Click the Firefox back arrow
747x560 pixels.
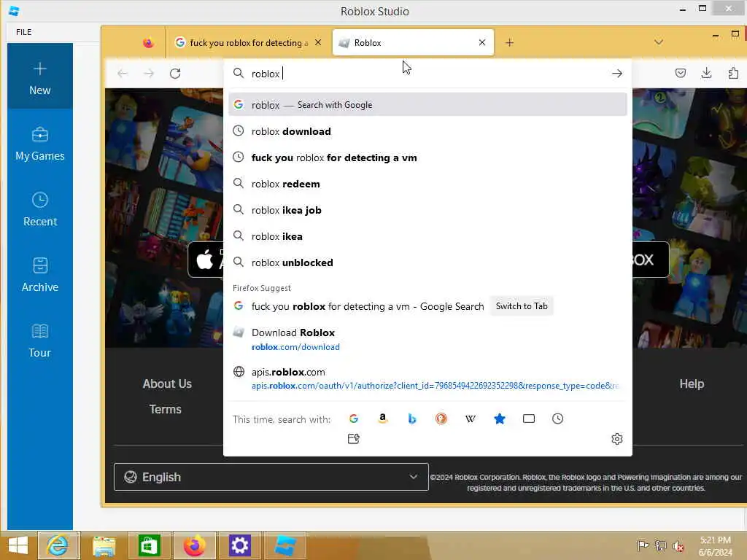pyautogui.click(x=123, y=74)
